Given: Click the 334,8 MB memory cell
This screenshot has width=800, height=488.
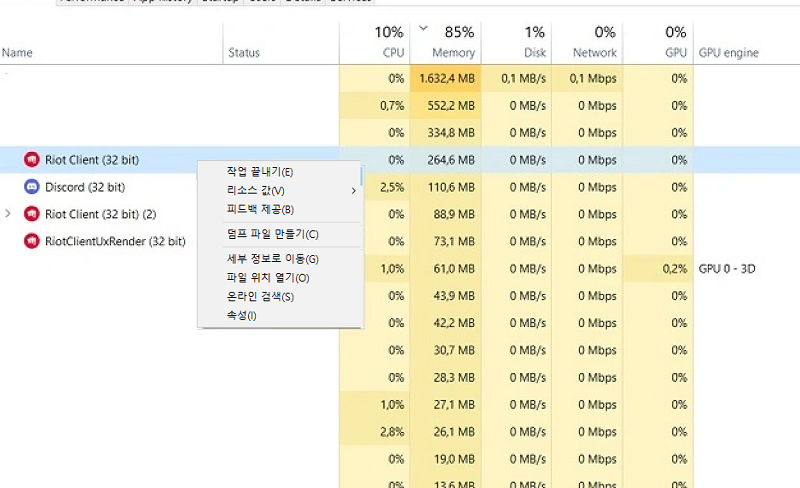Looking at the screenshot, I should (x=446, y=133).
